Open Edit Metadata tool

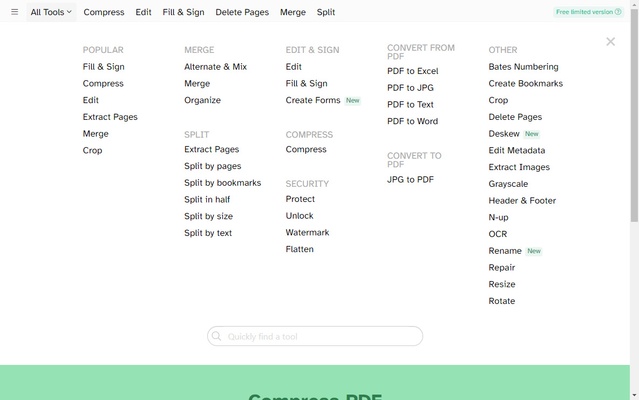(x=516, y=150)
